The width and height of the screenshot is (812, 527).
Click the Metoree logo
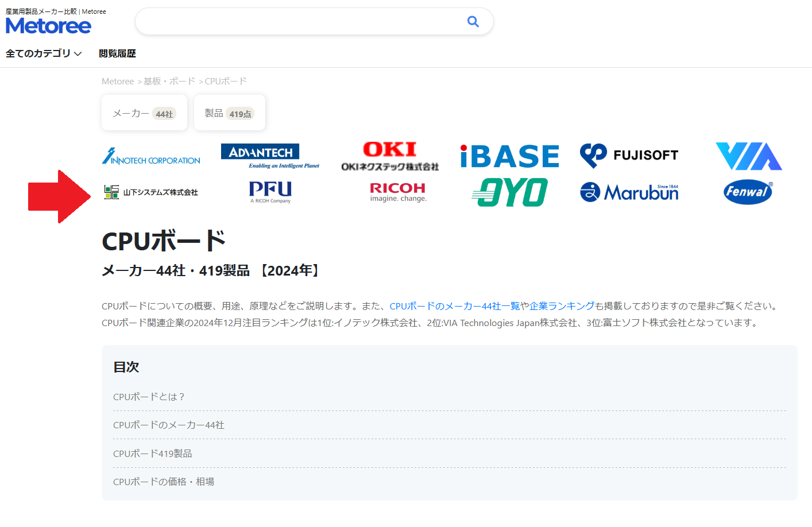(x=48, y=26)
